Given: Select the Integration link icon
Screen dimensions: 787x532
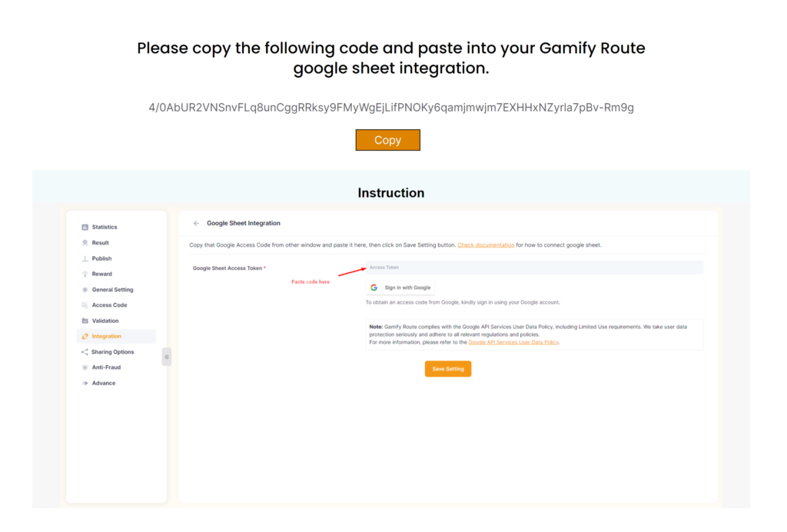Looking at the screenshot, I should tap(85, 336).
